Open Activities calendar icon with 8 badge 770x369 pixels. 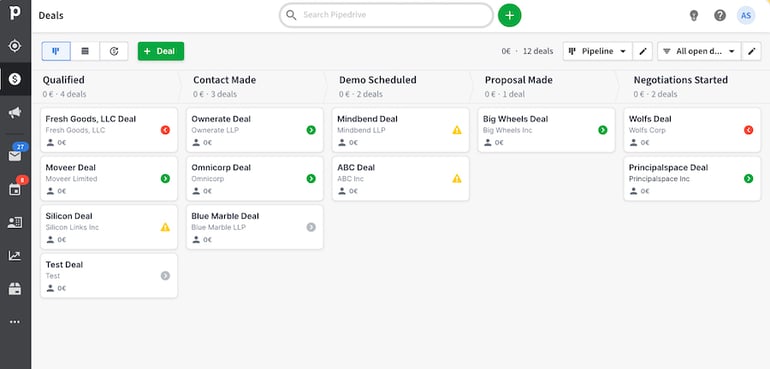click(x=15, y=189)
